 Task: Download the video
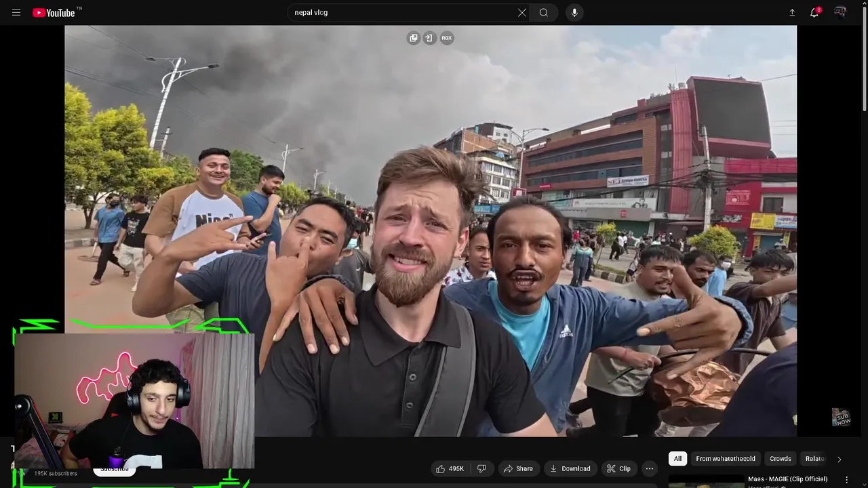pyautogui.click(x=570, y=468)
